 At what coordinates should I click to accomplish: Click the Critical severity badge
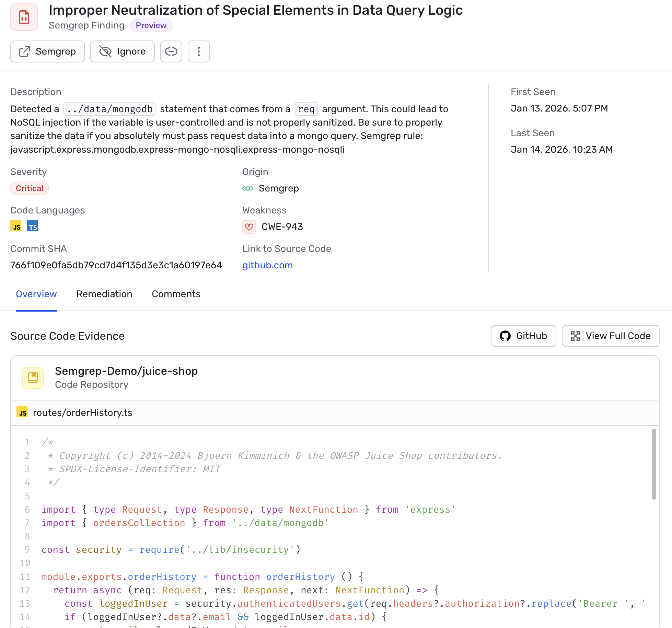coord(30,188)
